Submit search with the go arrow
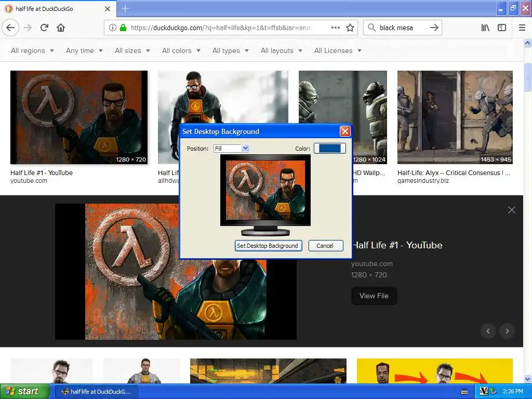 coord(434,28)
